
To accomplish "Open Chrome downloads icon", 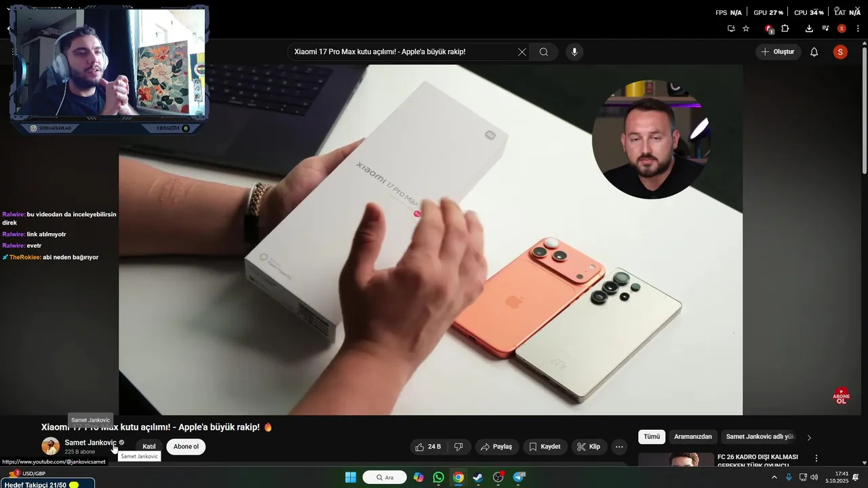I will (809, 28).
